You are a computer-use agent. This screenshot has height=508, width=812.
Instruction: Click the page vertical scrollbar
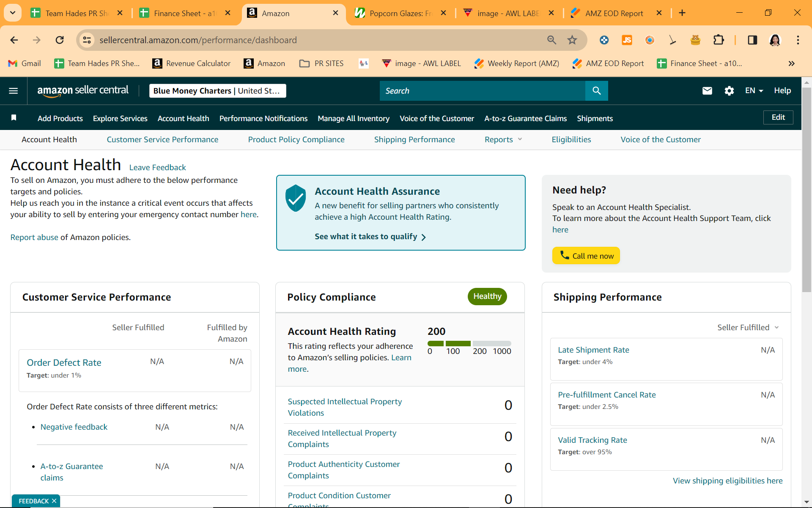[807, 190]
